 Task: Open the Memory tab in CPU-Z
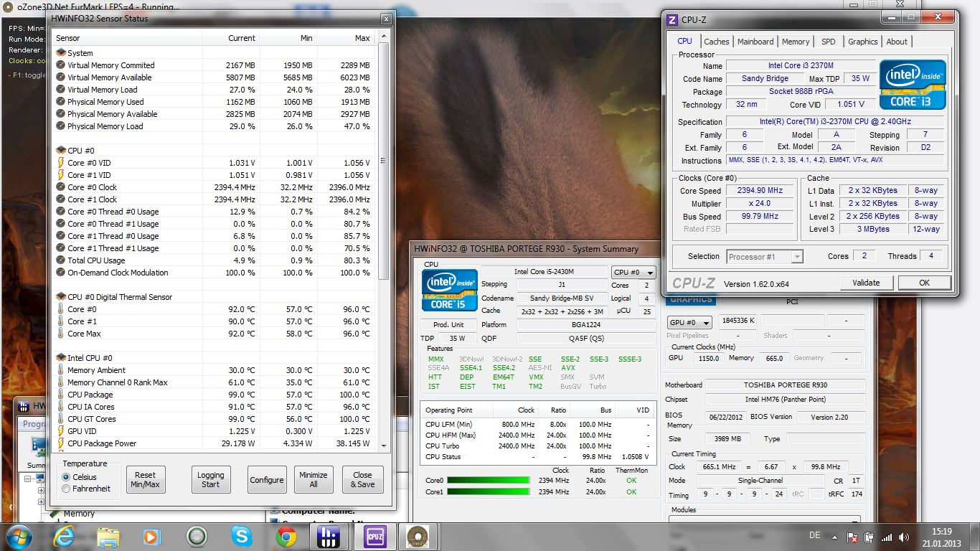tap(796, 42)
